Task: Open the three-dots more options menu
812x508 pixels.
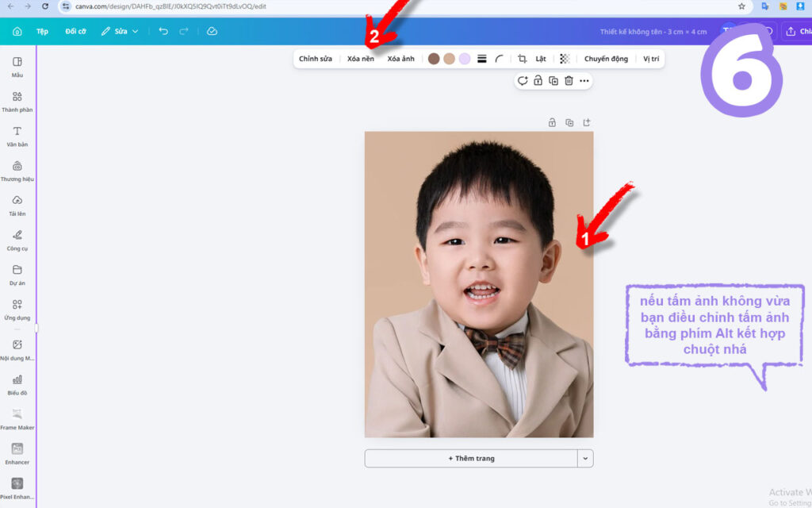Action: pos(584,80)
